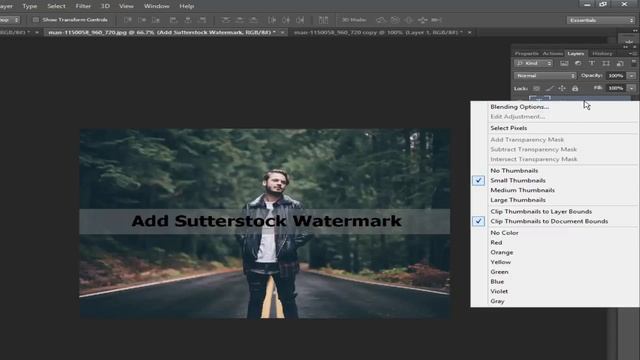Switch to the Properties panel tab
The height and width of the screenshot is (360, 640).
coord(527,53)
